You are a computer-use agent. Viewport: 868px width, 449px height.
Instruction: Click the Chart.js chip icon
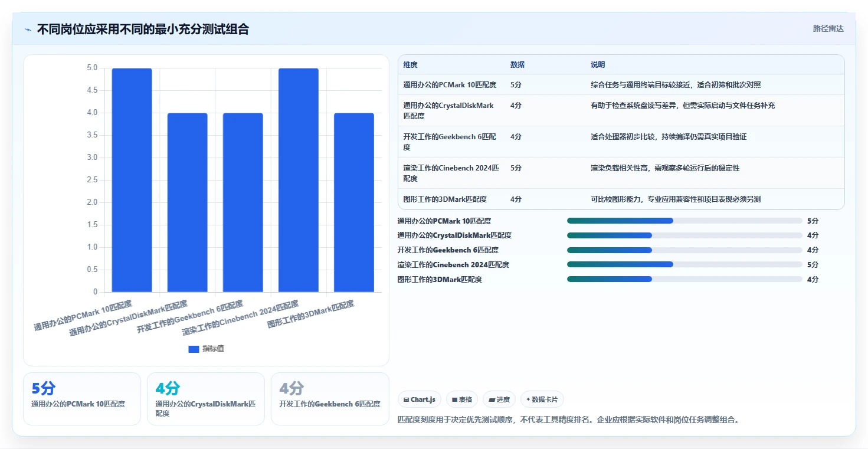click(x=407, y=399)
